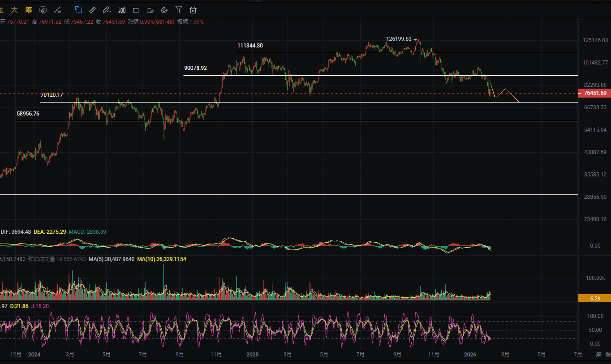
Task: Click the syringe marker tool icon
Action: click(x=57, y=10)
